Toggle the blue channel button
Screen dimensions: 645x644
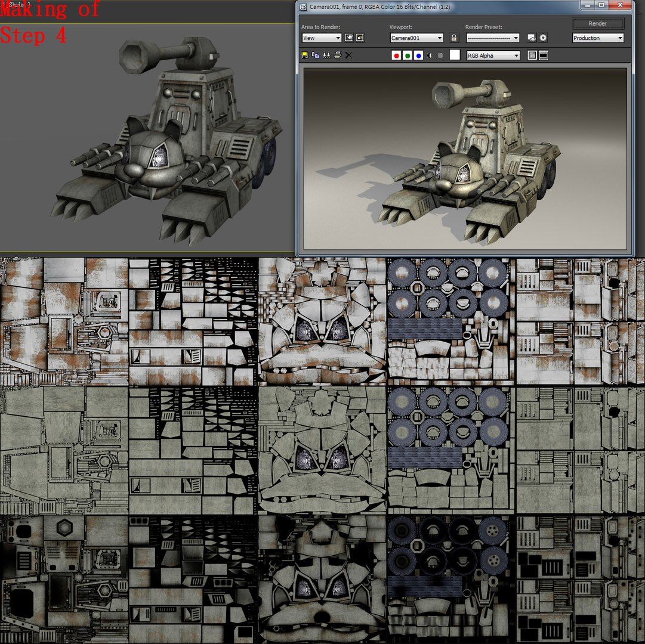click(418, 55)
